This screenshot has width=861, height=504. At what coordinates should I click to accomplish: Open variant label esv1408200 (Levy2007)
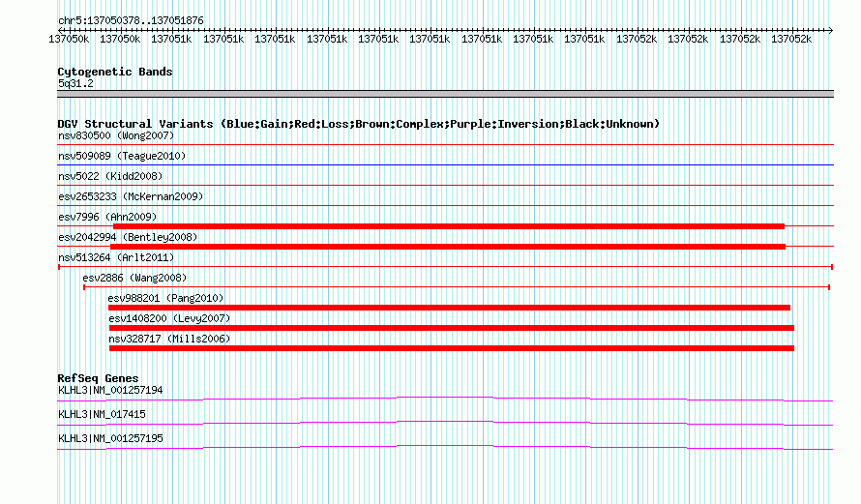169,318
